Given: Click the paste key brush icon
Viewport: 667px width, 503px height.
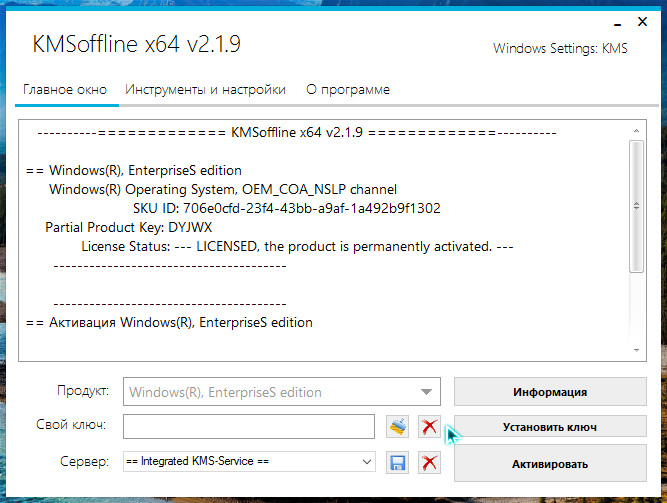Looking at the screenshot, I should coord(399,427).
